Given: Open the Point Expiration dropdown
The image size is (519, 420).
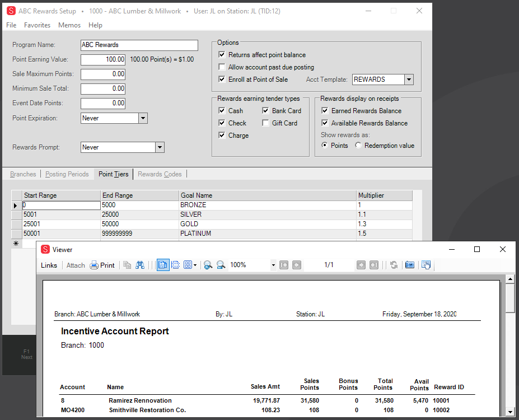Looking at the screenshot, I should [x=143, y=118].
